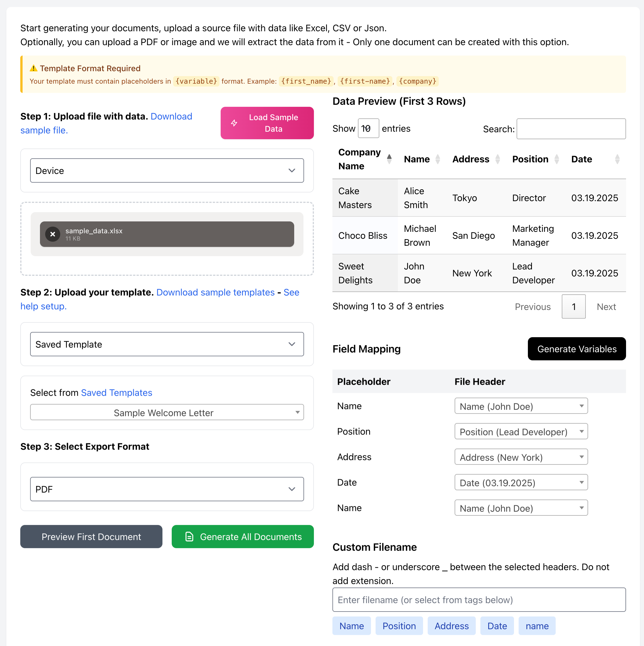
Task: Click the Download sample templates link
Action: [x=215, y=292]
